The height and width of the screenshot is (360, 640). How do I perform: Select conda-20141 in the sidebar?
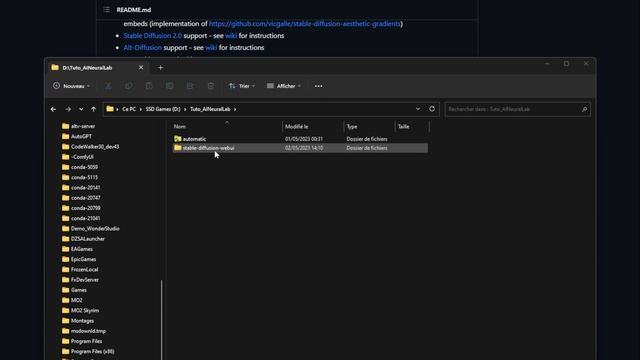tap(85, 188)
